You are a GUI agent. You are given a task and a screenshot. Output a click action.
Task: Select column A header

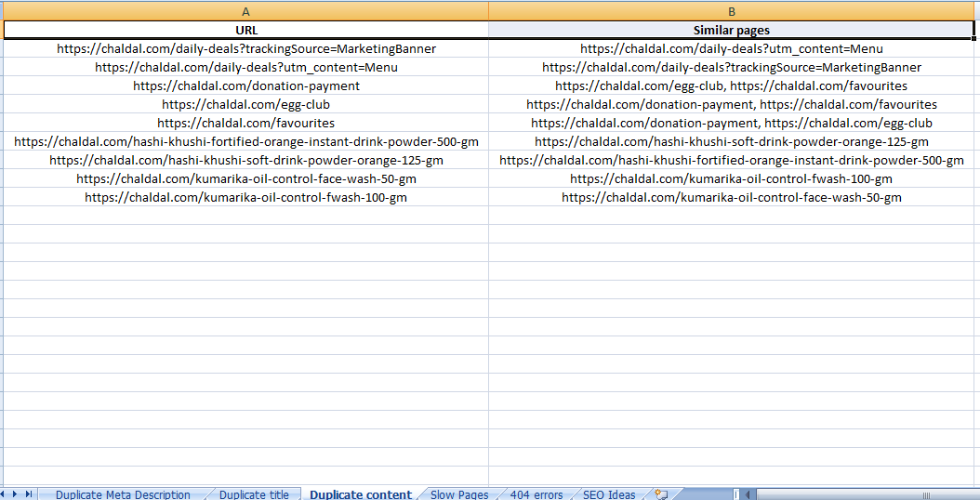pyautogui.click(x=245, y=11)
